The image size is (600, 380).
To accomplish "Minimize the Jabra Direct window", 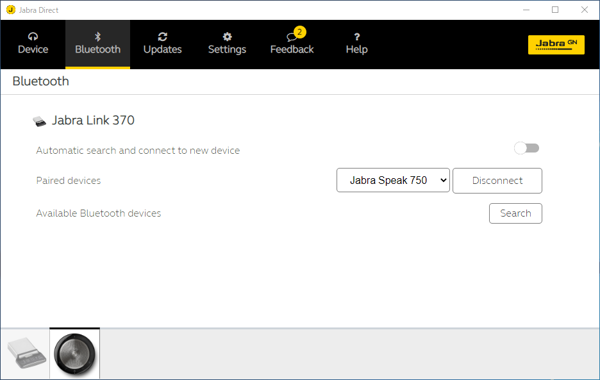I will click(527, 10).
